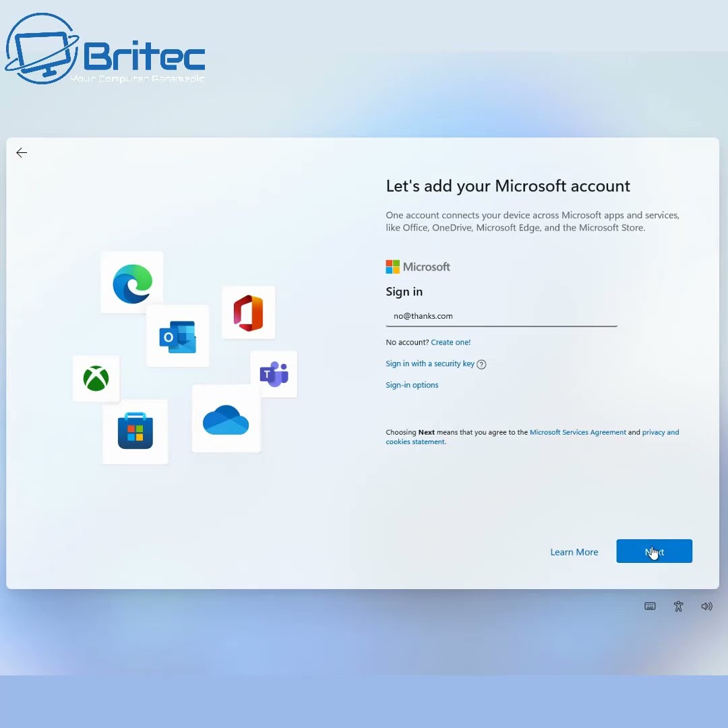Screen dimensions: 728x728
Task: Click the OneDrive cloud icon tile
Action: click(x=226, y=419)
